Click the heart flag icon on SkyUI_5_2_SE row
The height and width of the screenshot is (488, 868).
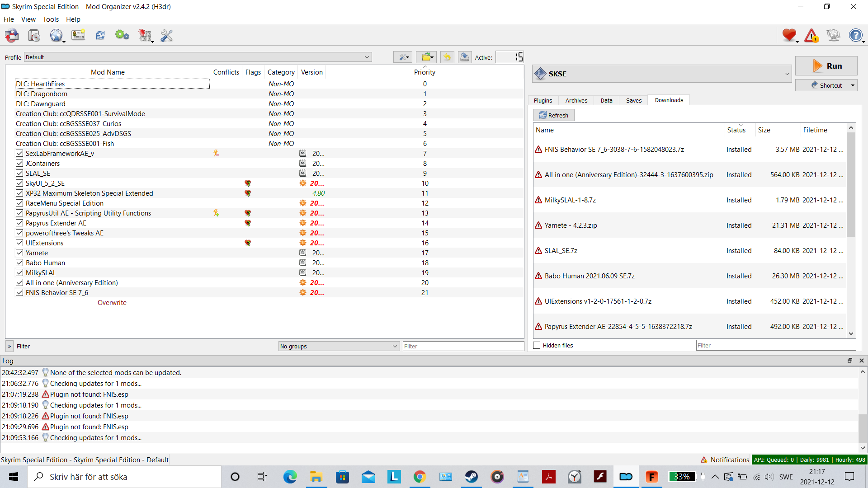(x=248, y=183)
